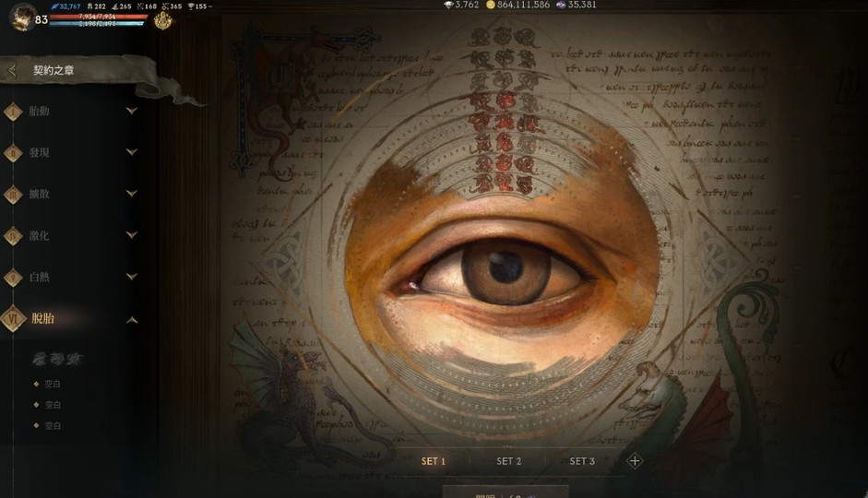Click the trophy icon next to 155
The height and width of the screenshot is (498, 868).
click(x=191, y=6)
